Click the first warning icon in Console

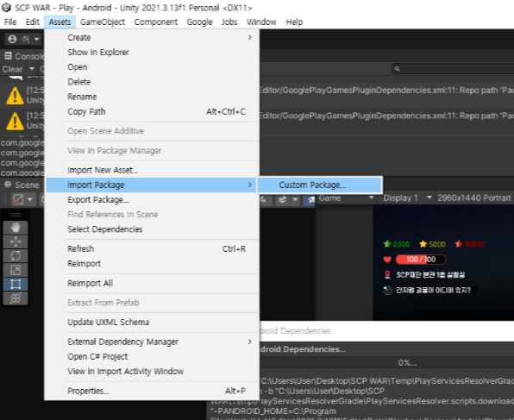15,96
